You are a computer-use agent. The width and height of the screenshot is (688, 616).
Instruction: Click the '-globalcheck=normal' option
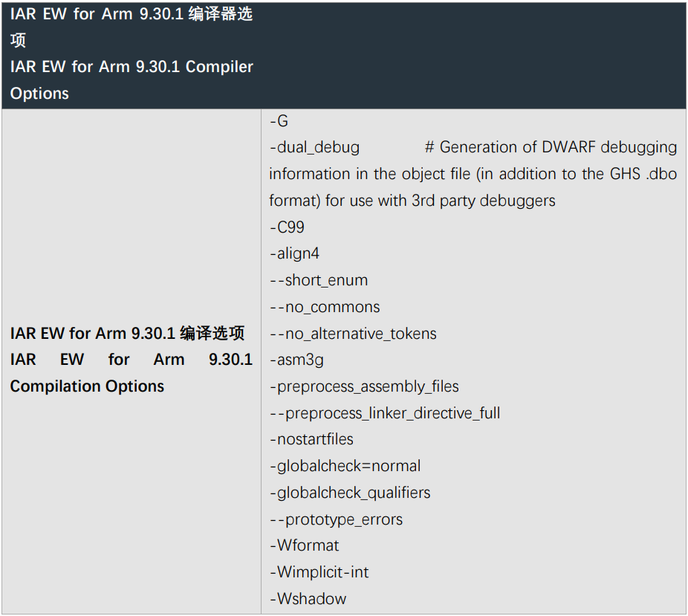coord(345,466)
